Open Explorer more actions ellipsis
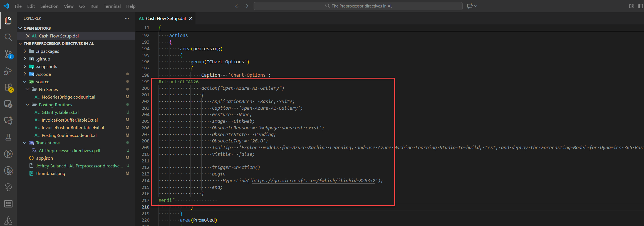 pos(127,18)
